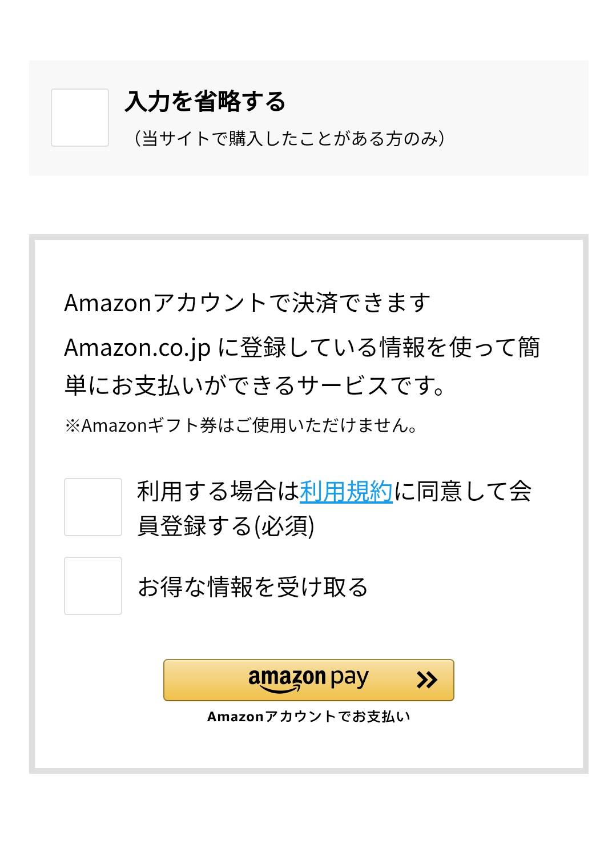Select the 入力を省略する label text
The image size is (616, 856).
click(205, 101)
